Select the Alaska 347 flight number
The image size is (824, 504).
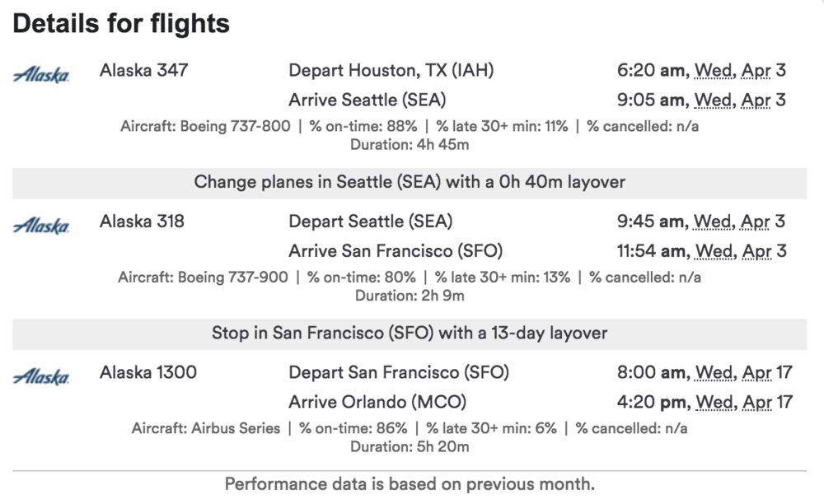143,70
